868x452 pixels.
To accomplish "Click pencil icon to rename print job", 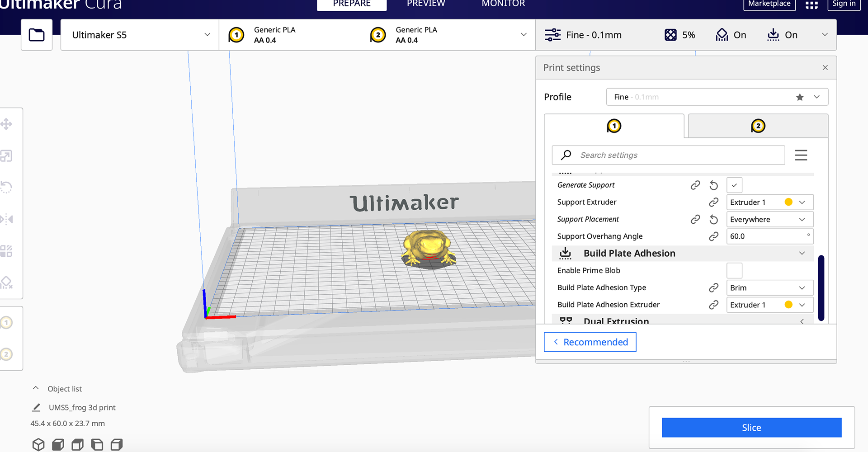I will 36,407.
